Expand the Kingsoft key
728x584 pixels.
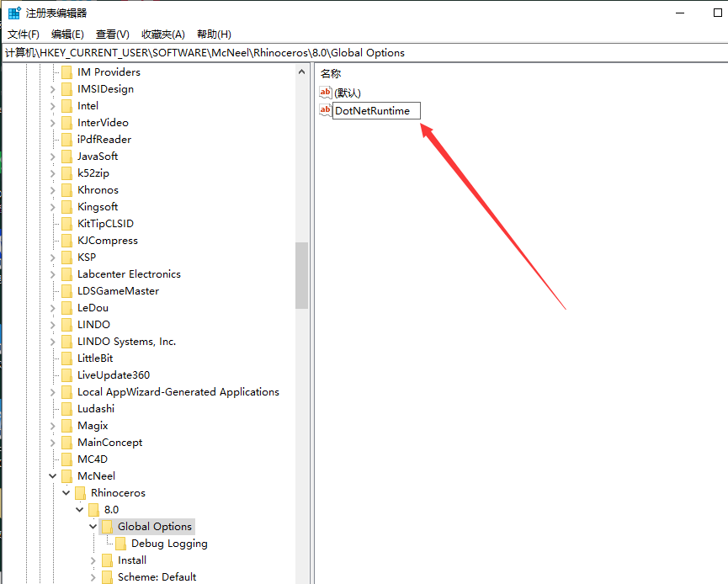52,206
